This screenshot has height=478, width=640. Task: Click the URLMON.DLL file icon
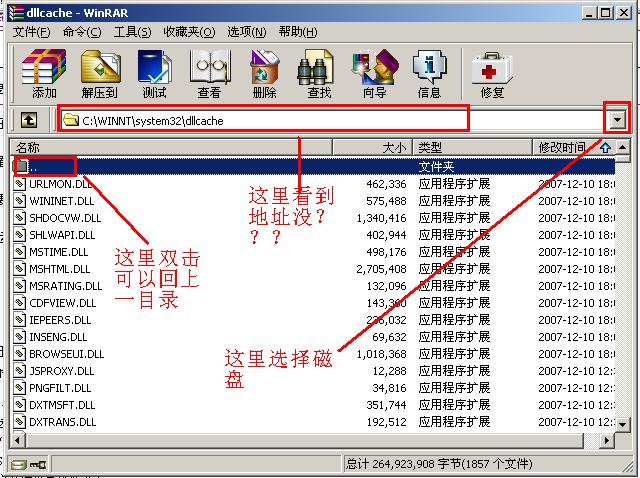pos(19,184)
